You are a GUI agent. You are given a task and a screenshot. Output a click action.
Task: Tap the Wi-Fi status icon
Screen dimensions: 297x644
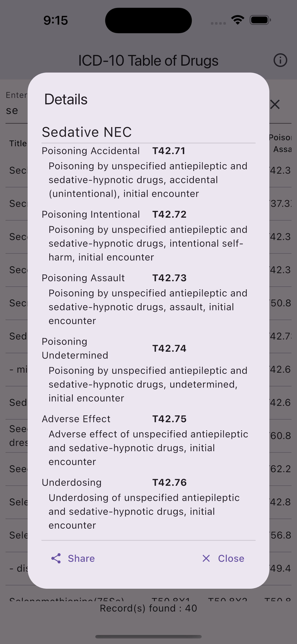click(238, 20)
